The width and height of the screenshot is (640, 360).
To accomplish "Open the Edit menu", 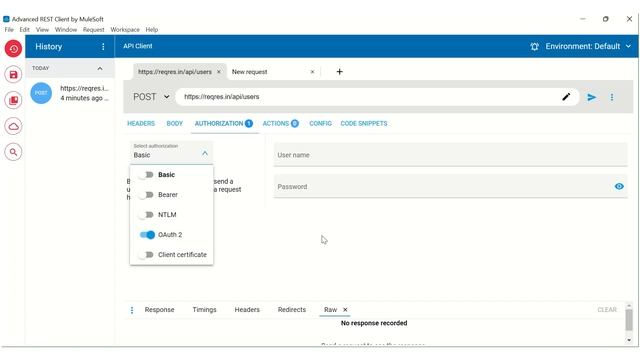I will pyautogui.click(x=24, y=30).
